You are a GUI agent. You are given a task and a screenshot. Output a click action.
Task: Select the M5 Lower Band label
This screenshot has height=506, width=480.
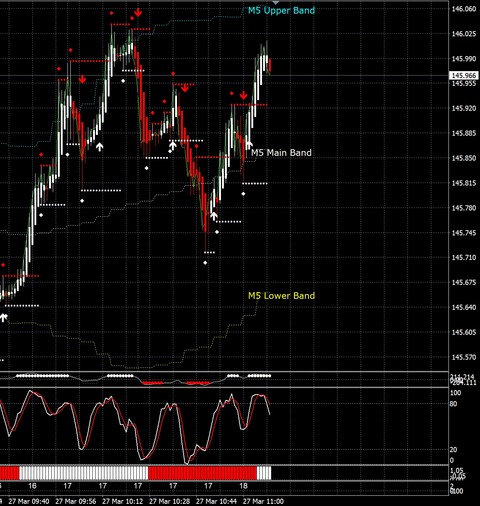281,296
